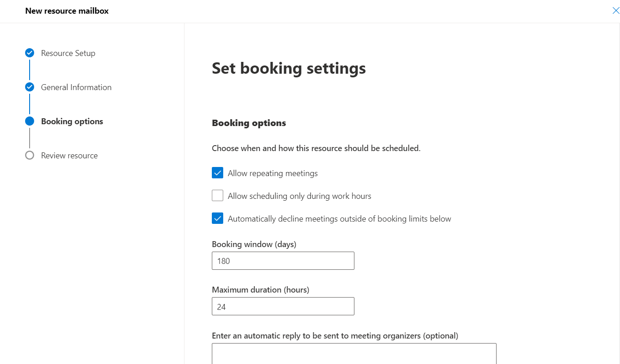Click the Maximum duration (hours) field label

pyautogui.click(x=261, y=290)
